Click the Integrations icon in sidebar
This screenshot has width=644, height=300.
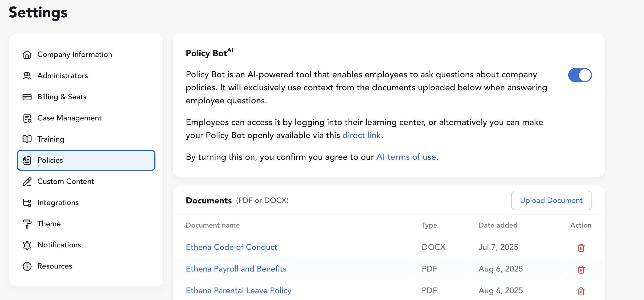pyautogui.click(x=27, y=203)
